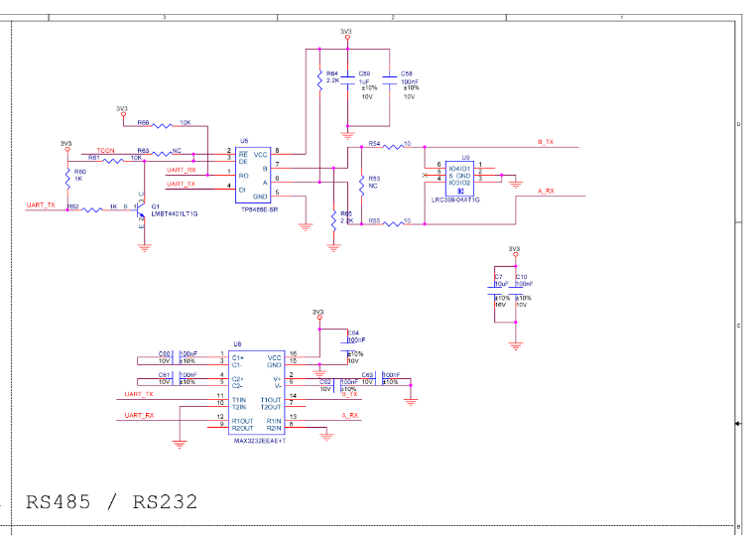The width and height of the screenshot is (756, 535).
Task: Click the UART_RX label at U5 RO pin
Action: tap(181, 170)
